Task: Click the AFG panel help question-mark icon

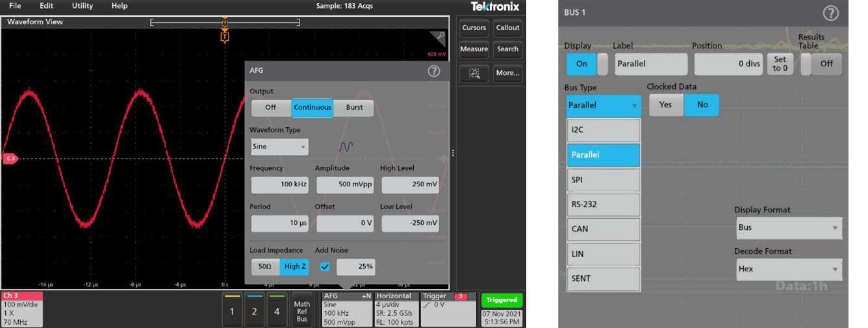Action: (x=434, y=71)
